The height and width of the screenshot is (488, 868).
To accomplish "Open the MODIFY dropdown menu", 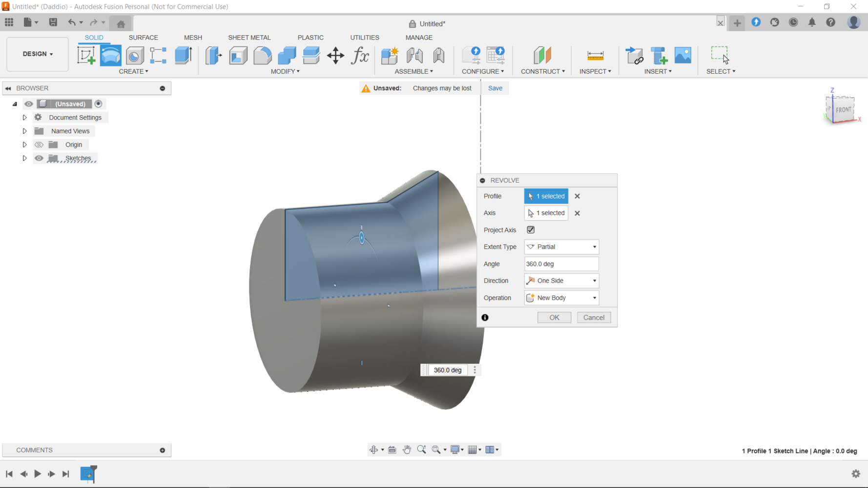I will pyautogui.click(x=285, y=71).
